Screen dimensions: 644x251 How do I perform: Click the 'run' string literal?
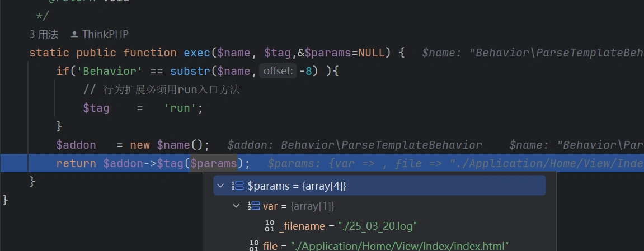click(x=182, y=108)
